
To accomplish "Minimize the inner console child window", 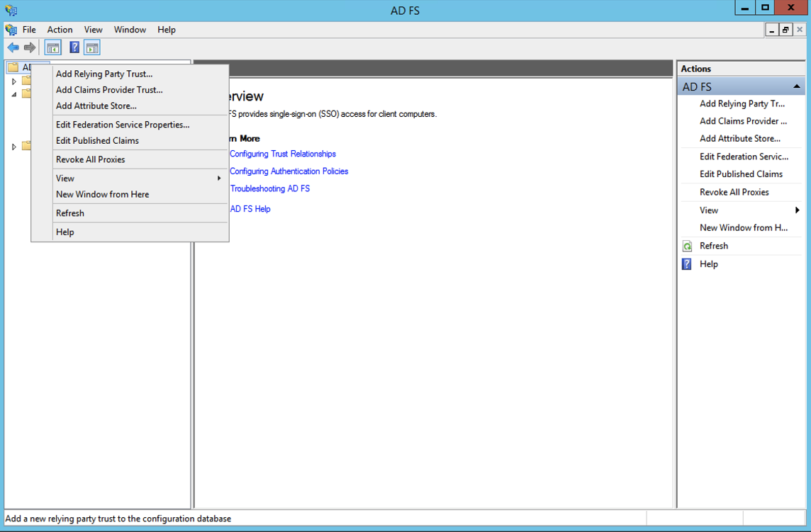I will [772, 30].
